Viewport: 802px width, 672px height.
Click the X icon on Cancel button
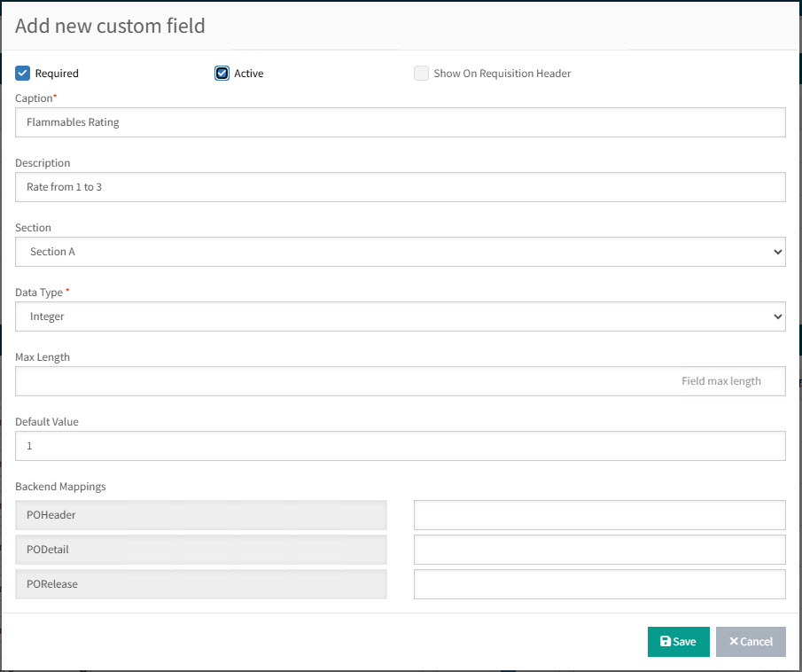click(736, 641)
